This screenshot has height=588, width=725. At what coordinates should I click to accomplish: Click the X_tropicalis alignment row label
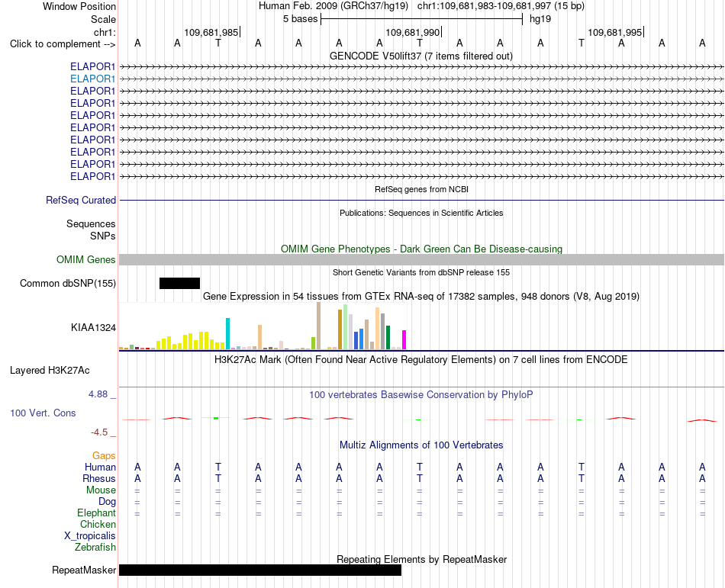pos(90,536)
